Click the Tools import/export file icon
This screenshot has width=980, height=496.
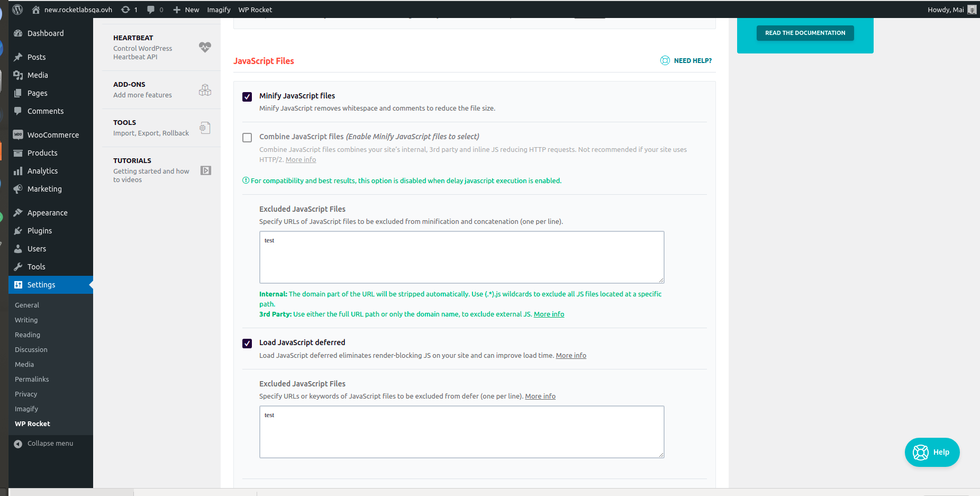205,128
